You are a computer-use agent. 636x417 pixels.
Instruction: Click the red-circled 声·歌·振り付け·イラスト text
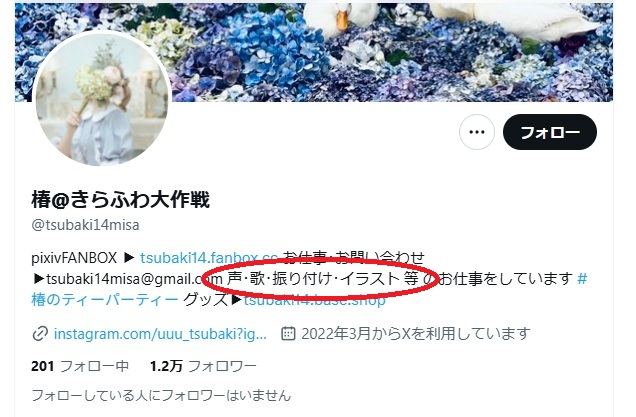[313, 279]
